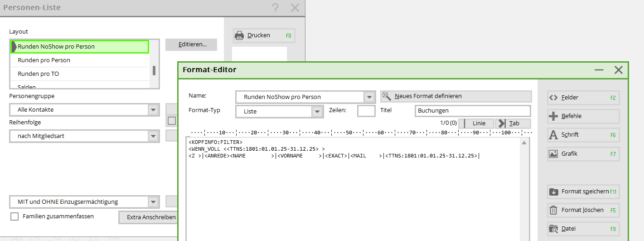Click the help question mark in Personen-Liste
The width and height of the screenshot is (644, 241).
(275, 8)
